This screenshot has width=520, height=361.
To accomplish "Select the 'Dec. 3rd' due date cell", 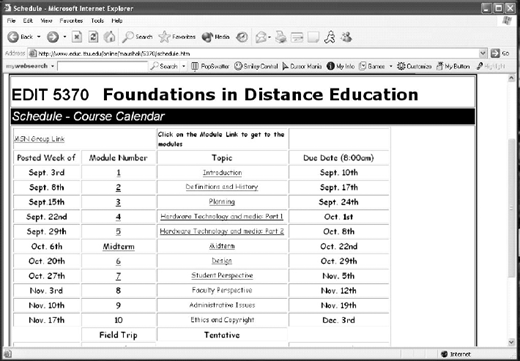I will (x=339, y=320).
